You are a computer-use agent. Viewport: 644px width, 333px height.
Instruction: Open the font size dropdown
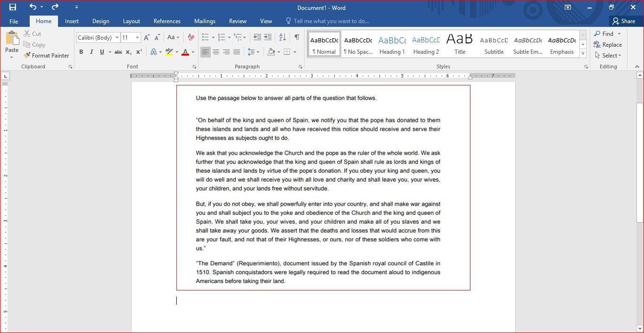coord(137,38)
